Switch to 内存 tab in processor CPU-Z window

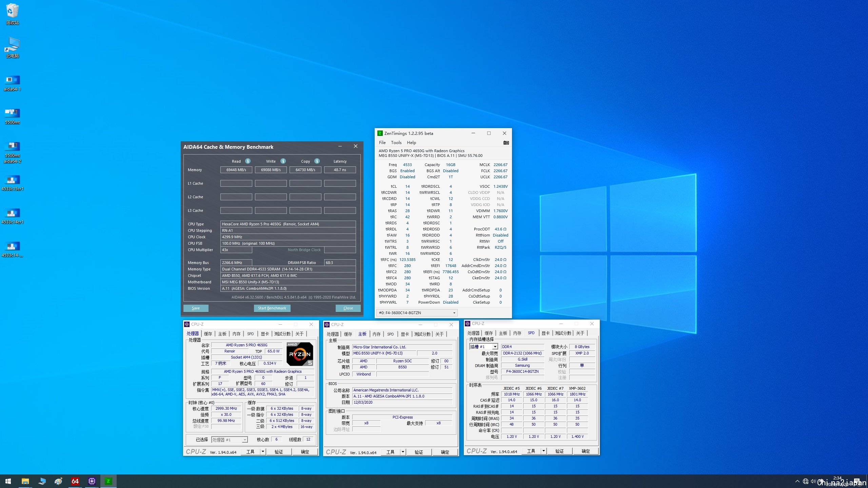pos(236,334)
